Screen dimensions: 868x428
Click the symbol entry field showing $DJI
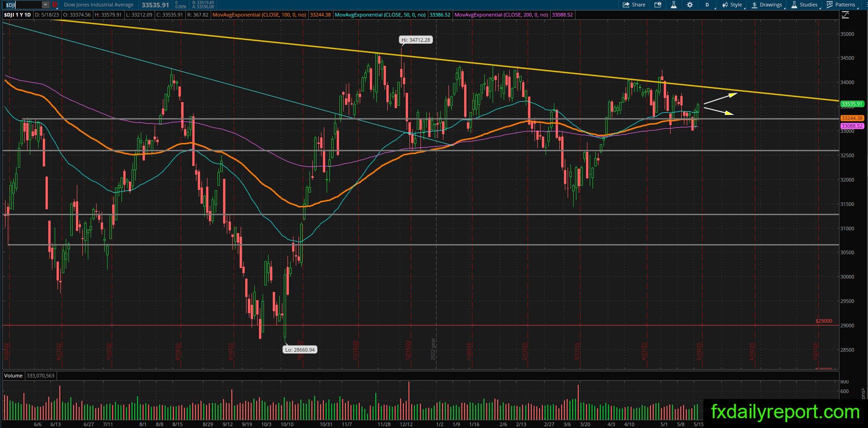click(23, 5)
